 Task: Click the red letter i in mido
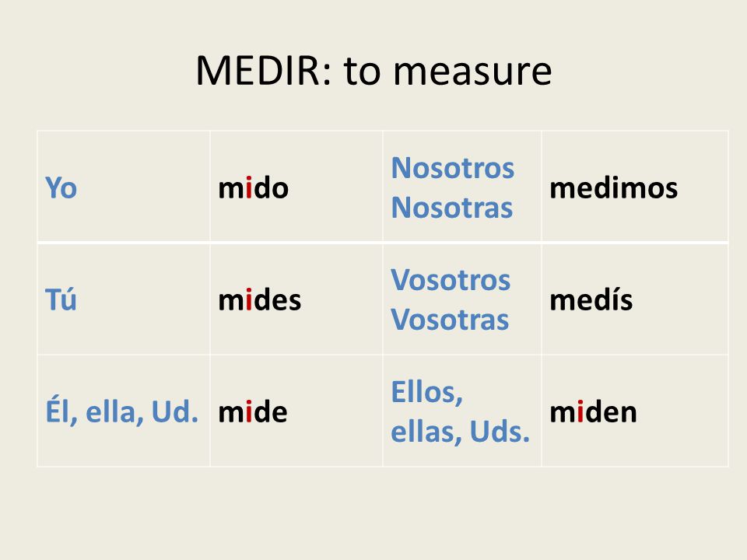(248, 187)
